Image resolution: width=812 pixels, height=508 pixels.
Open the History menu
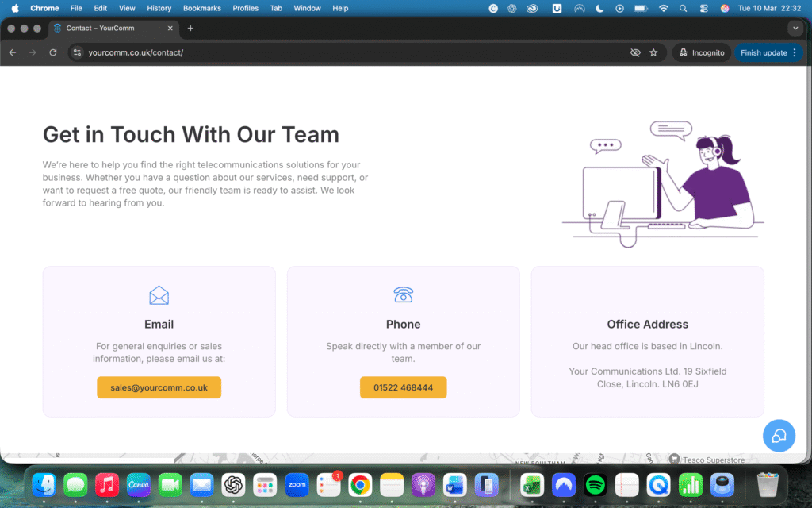click(159, 8)
